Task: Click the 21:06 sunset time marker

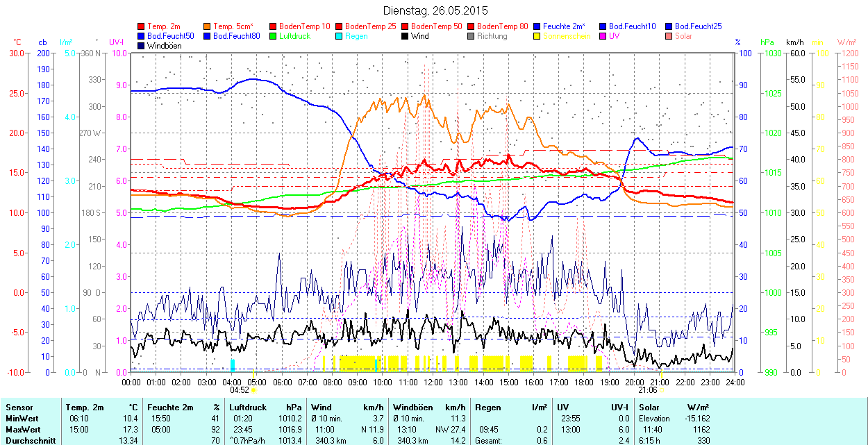Action: [x=647, y=390]
